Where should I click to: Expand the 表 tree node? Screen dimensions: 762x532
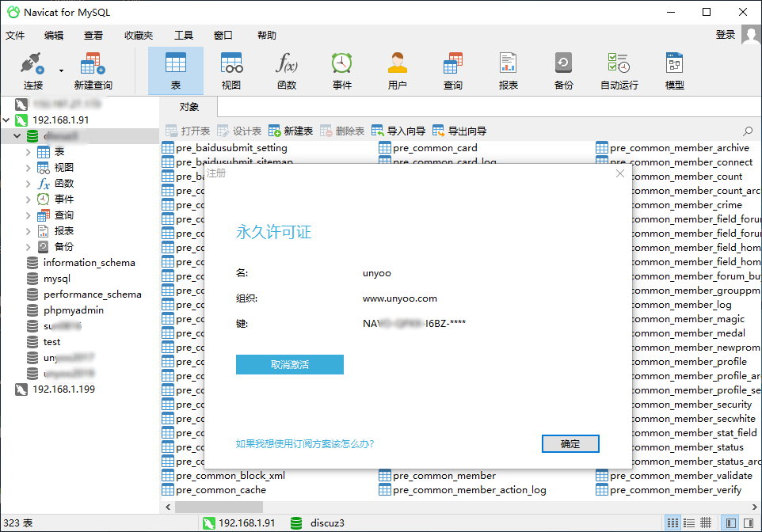point(28,152)
